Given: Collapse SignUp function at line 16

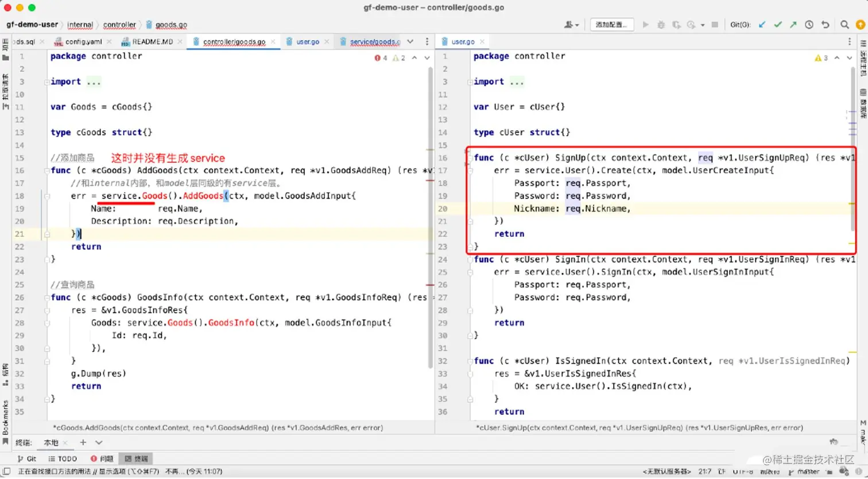Looking at the screenshot, I should tap(470, 158).
